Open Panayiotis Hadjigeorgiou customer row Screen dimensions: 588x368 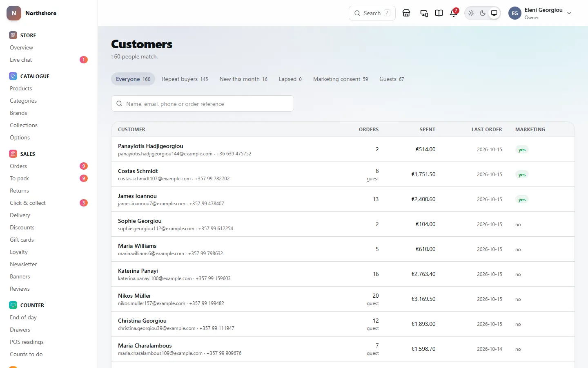[343, 149]
